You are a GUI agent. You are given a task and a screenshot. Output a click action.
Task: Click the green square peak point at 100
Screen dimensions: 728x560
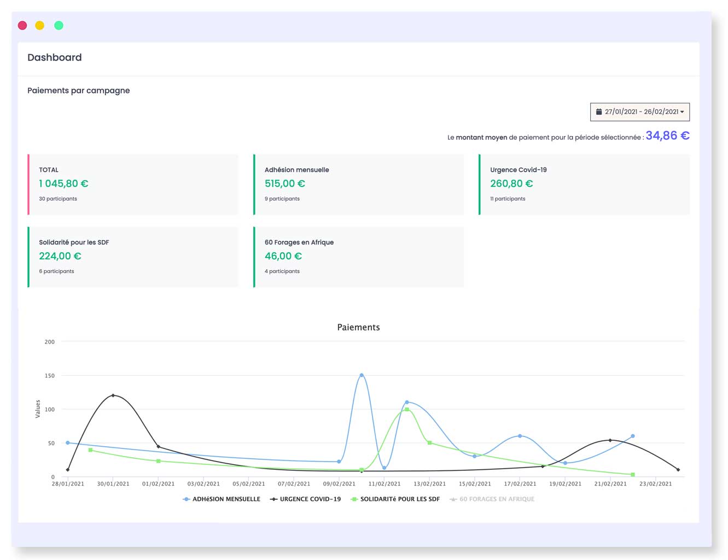click(x=407, y=409)
